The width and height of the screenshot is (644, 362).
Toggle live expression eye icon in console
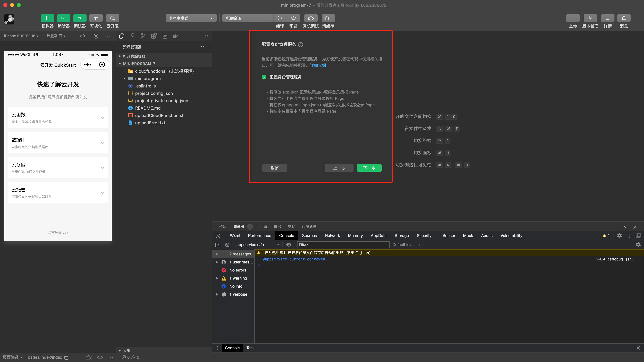289,245
